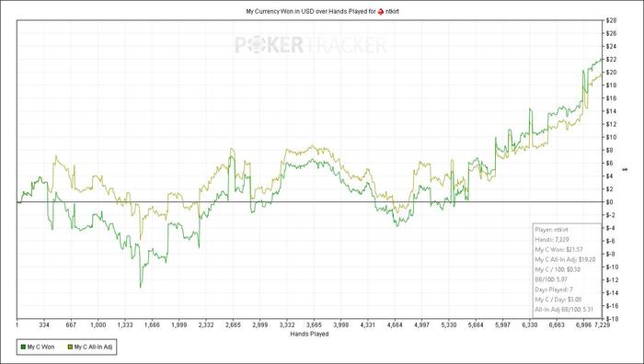Click the green My C Won legend swatch
This screenshot has height=364, width=644.
(23, 347)
